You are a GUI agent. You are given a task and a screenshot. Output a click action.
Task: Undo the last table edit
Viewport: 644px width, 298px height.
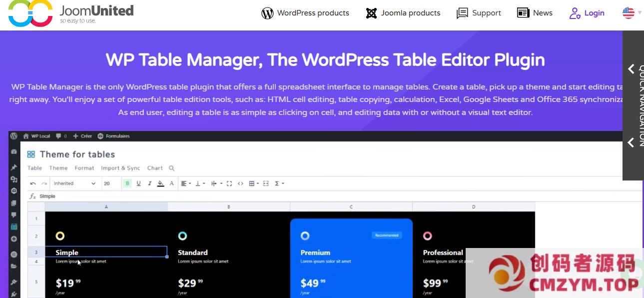[x=33, y=183]
